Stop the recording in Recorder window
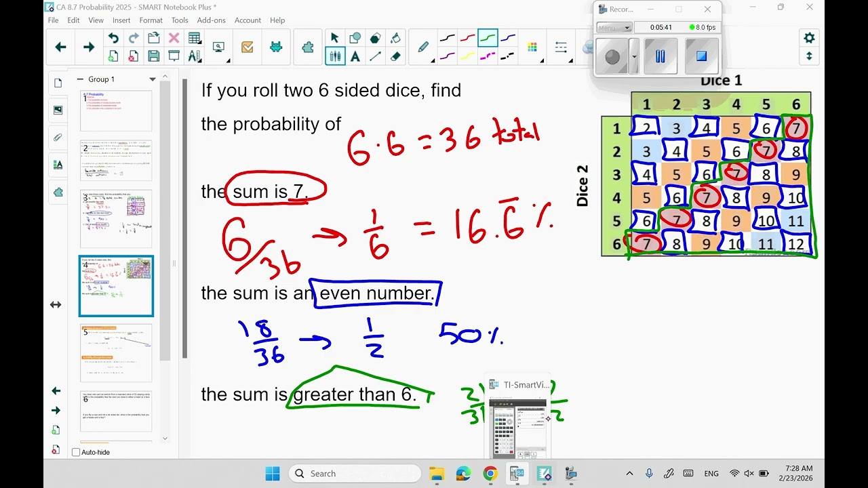Image resolution: width=868 pixels, height=488 pixels. pyautogui.click(x=701, y=56)
